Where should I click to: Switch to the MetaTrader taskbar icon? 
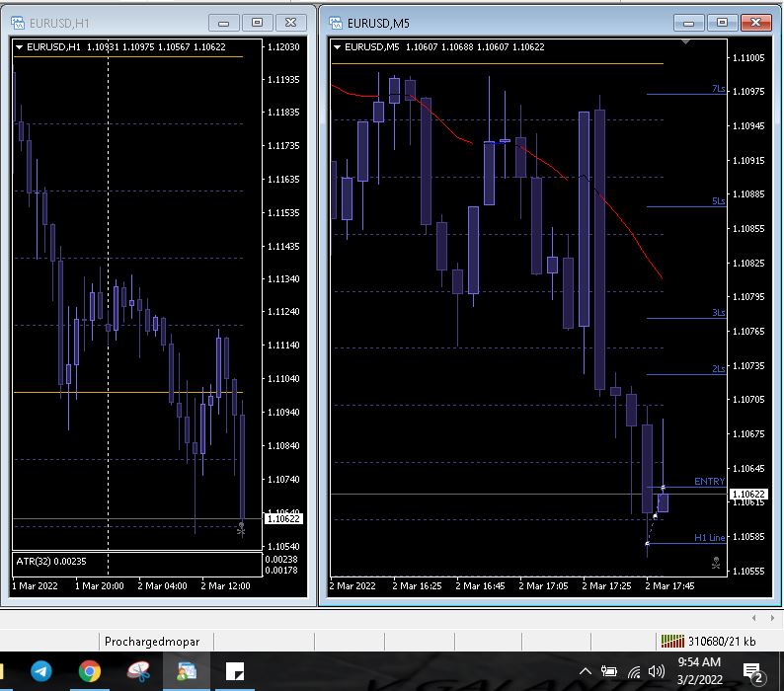click(x=187, y=671)
